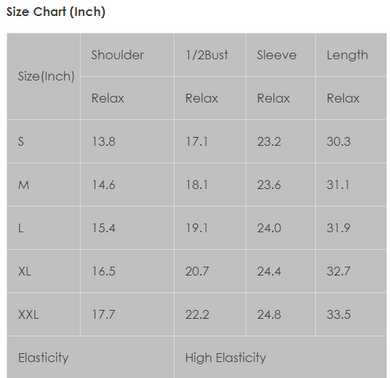390x378 pixels.
Task: Click the Size Chart (Inch) heading
Action: (x=56, y=12)
